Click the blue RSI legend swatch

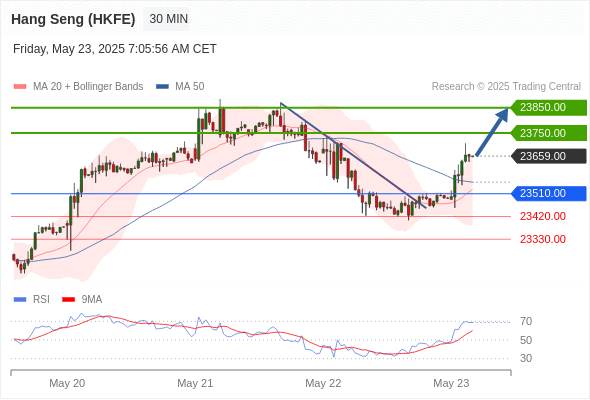pos(20,300)
